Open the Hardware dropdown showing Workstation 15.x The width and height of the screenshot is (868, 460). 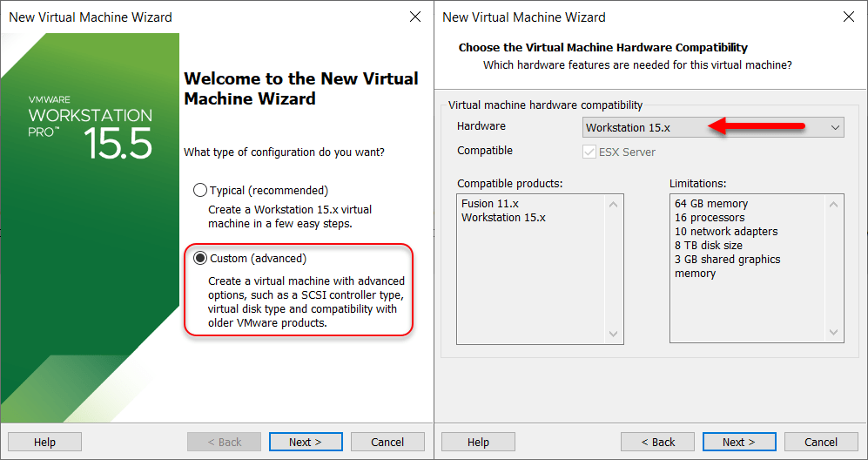click(713, 127)
